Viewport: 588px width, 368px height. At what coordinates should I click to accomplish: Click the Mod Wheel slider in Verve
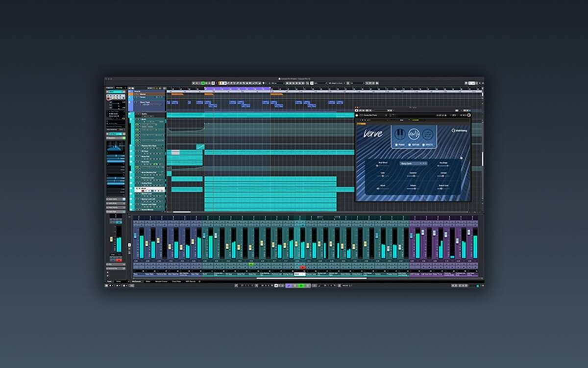[x=383, y=167]
